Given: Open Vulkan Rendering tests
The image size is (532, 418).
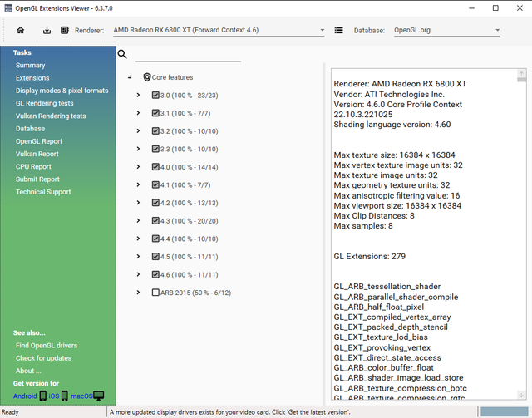Looking at the screenshot, I should (x=51, y=116).
